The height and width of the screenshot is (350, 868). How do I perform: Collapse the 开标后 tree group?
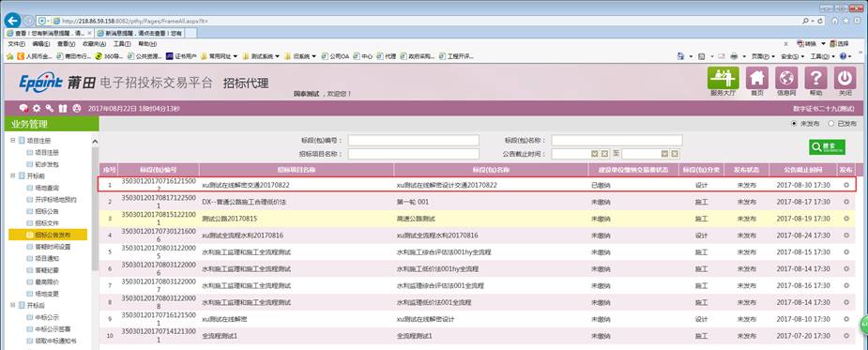[x=13, y=305]
